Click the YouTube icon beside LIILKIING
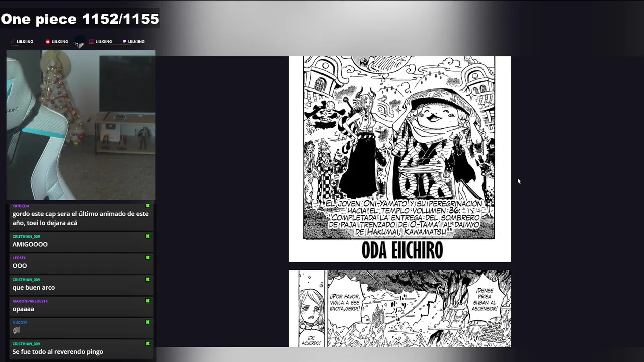The height and width of the screenshot is (362, 644). tap(48, 42)
